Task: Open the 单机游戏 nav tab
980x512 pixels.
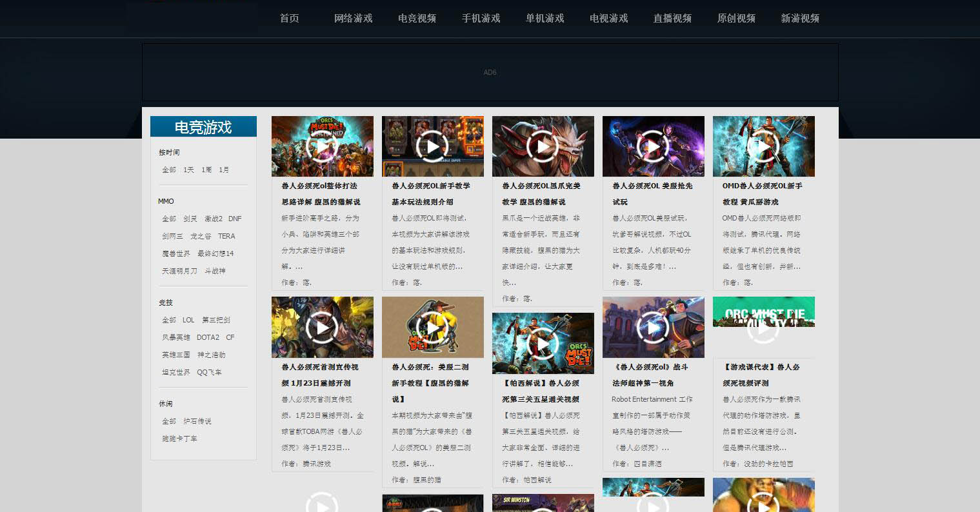Action: click(545, 18)
